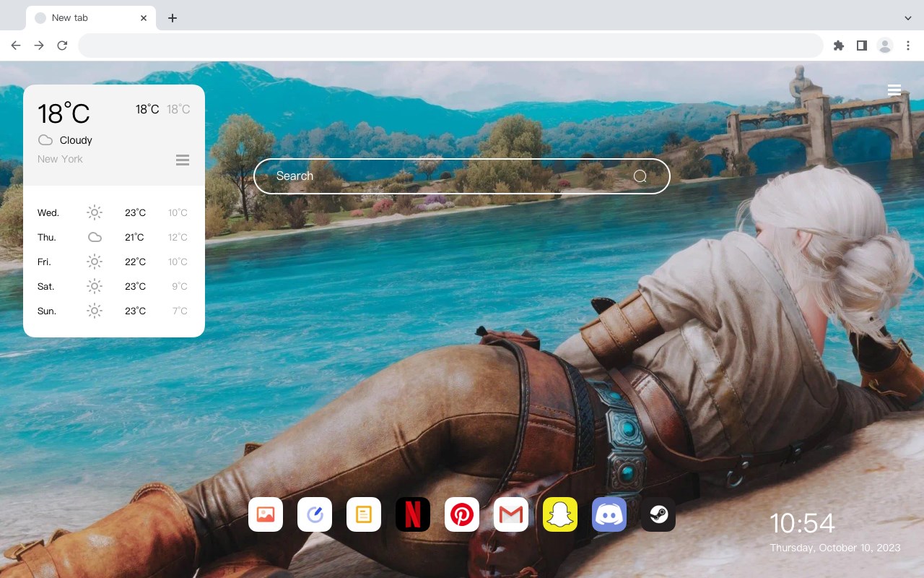924x578 pixels.
Task: Click the sunny icon for Sun.
Action: 95,311
